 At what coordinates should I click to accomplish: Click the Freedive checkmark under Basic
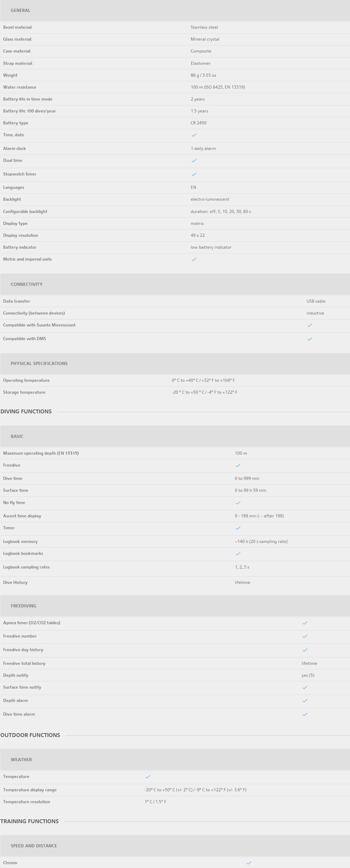coord(238,465)
